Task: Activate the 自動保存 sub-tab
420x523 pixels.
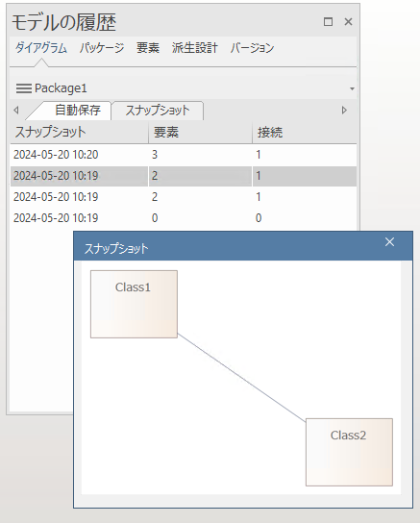Action: [x=77, y=110]
